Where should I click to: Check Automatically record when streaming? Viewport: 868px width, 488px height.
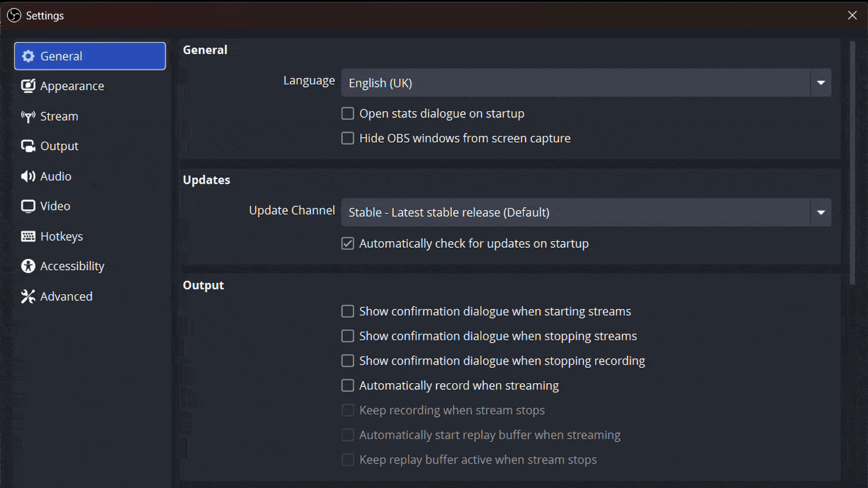point(347,385)
